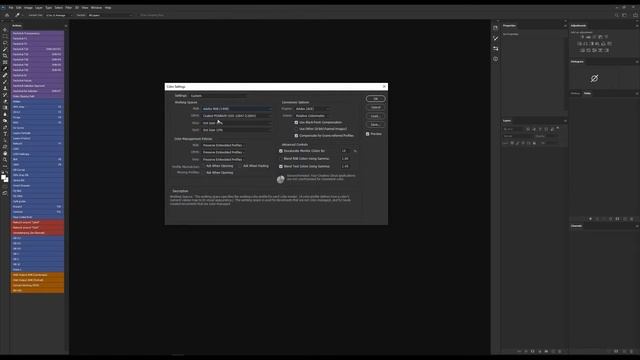This screenshot has height=360, width=640.
Task: Click the Home icon in options bar
Action: (7, 15)
